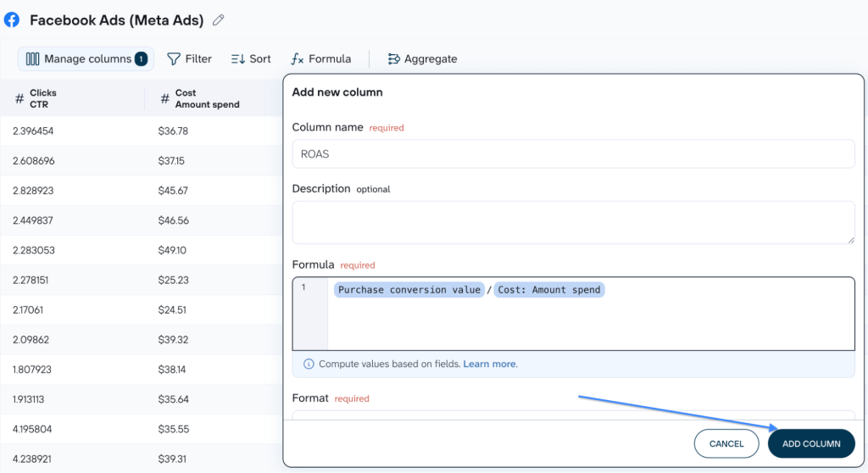Click the Aggregate icon
Image resolution: width=868 pixels, height=473 pixels.
pos(393,58)
